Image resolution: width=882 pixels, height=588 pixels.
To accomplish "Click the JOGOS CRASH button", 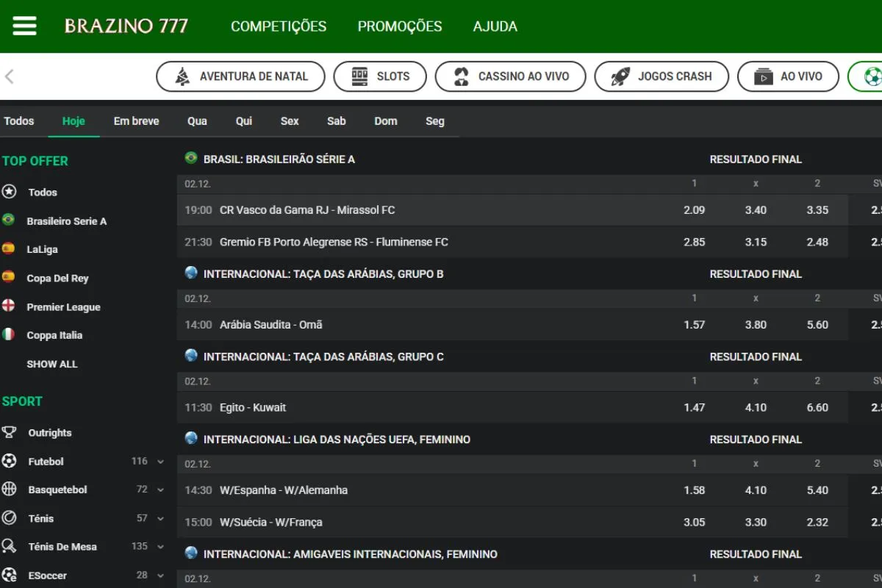I will (661, 76).
